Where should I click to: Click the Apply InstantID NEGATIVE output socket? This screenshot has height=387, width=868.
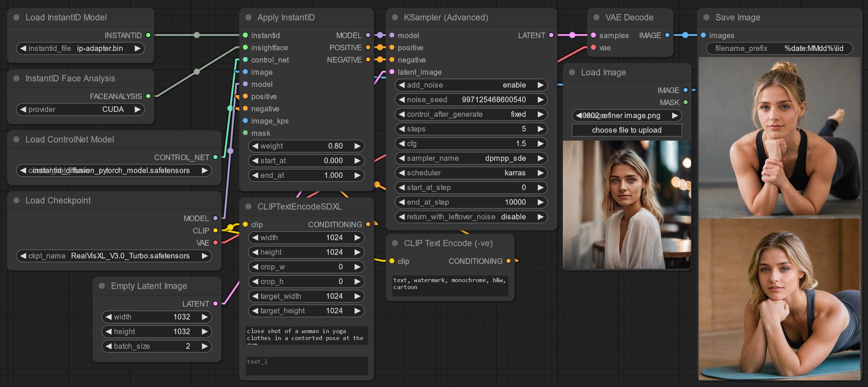tap(368, 59)
